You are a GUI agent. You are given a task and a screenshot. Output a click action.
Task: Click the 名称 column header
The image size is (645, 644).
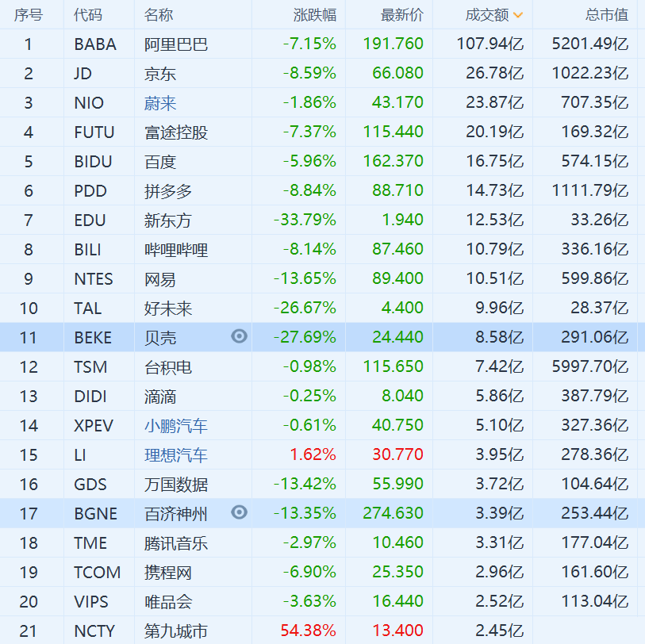pyautogui.click(x=159, y=15)
